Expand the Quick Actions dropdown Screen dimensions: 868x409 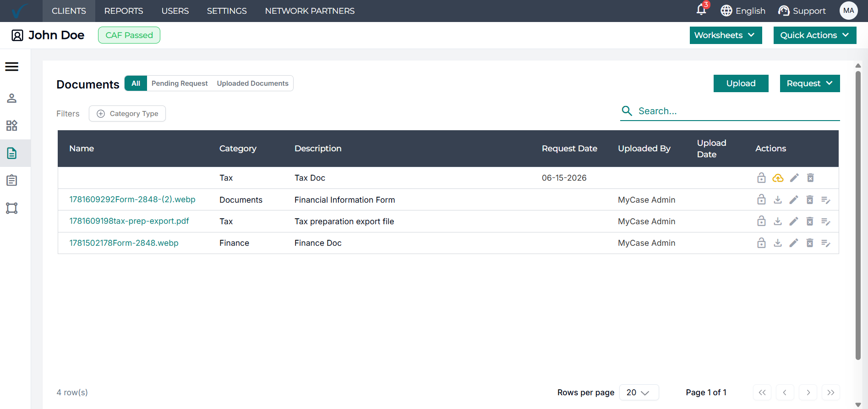[815, 35]
